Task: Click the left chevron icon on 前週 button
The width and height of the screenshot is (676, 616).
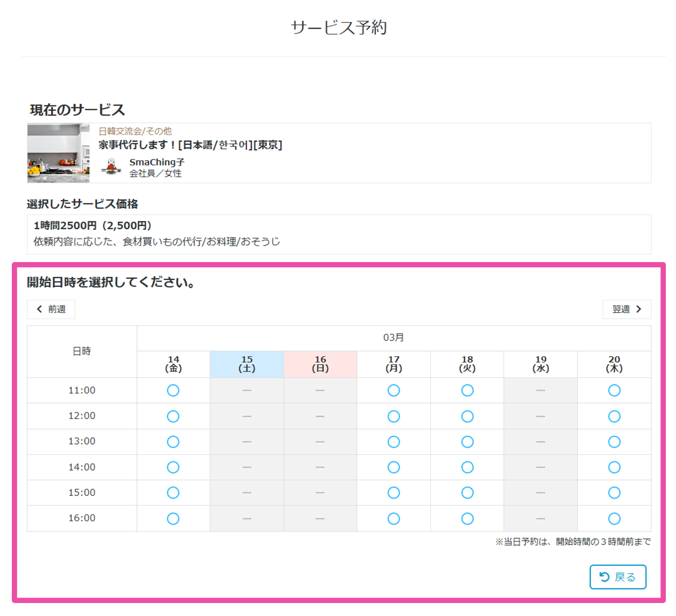Action: [39, 309]
